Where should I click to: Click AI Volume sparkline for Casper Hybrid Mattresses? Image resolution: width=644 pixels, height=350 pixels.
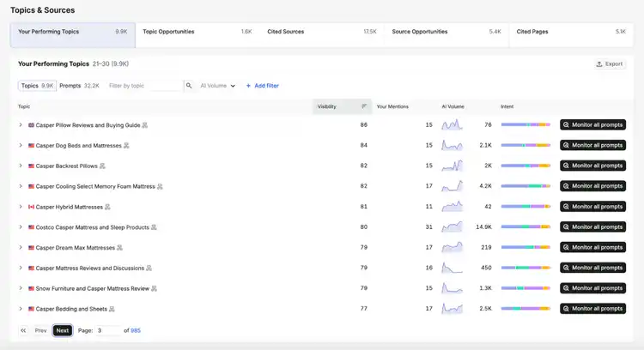(x=452, y=207)
